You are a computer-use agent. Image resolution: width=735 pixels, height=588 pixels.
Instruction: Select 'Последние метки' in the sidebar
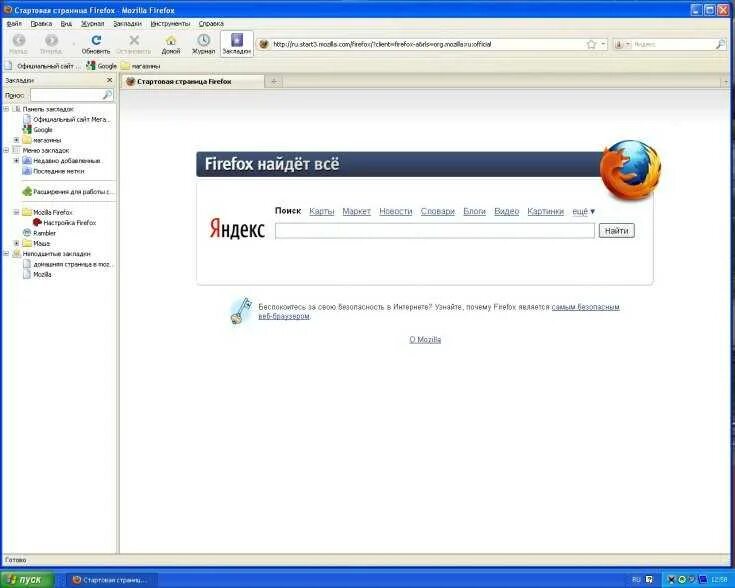pos(53,171)
